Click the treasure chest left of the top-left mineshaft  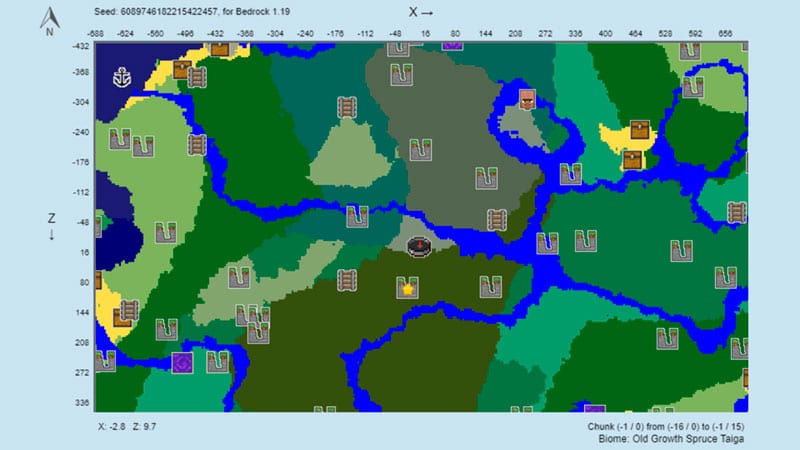click(x=182, y=69)
